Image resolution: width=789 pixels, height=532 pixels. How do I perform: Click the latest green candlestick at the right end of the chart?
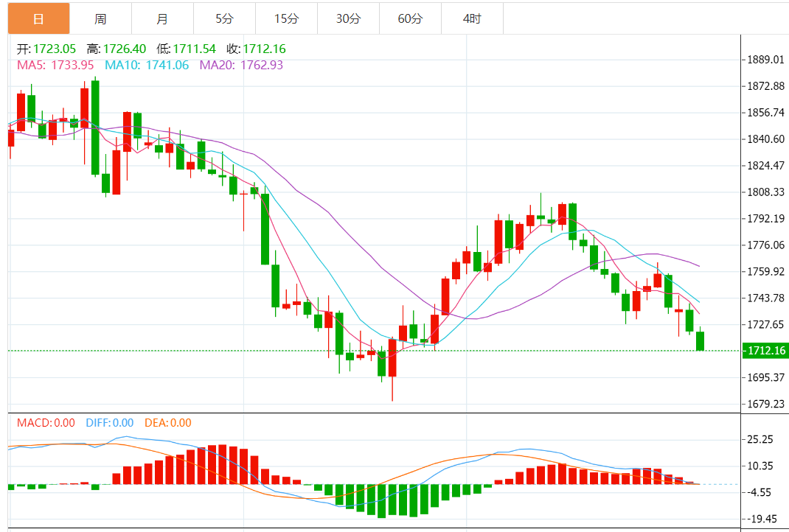point(700,341)
